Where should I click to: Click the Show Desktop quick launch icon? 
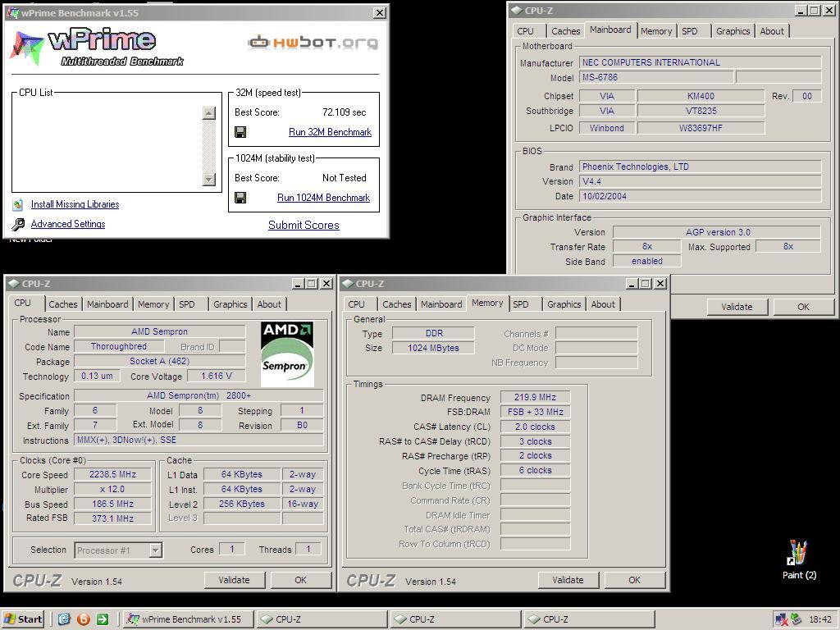pyautogui.click(x=64, y=619)
